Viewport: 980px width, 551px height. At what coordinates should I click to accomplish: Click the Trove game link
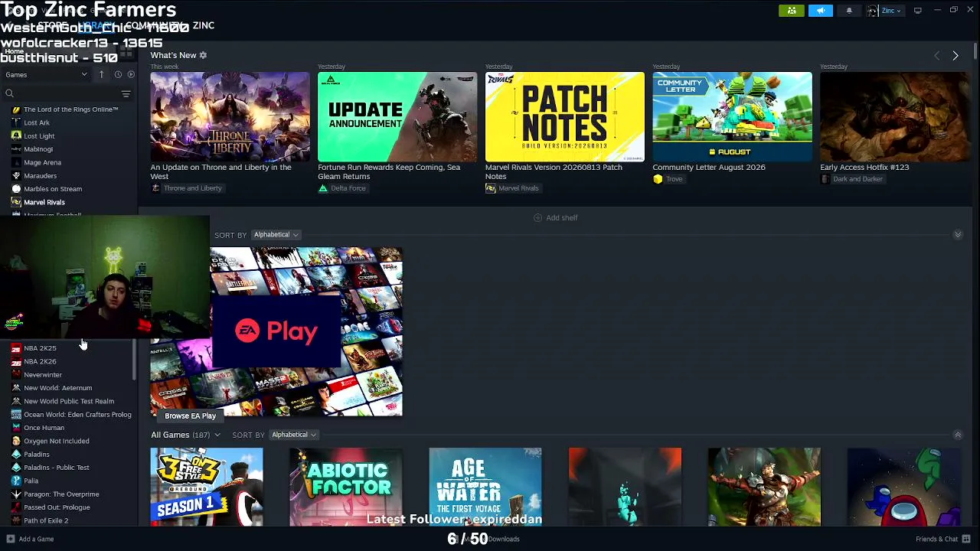(x=668, y=179)
